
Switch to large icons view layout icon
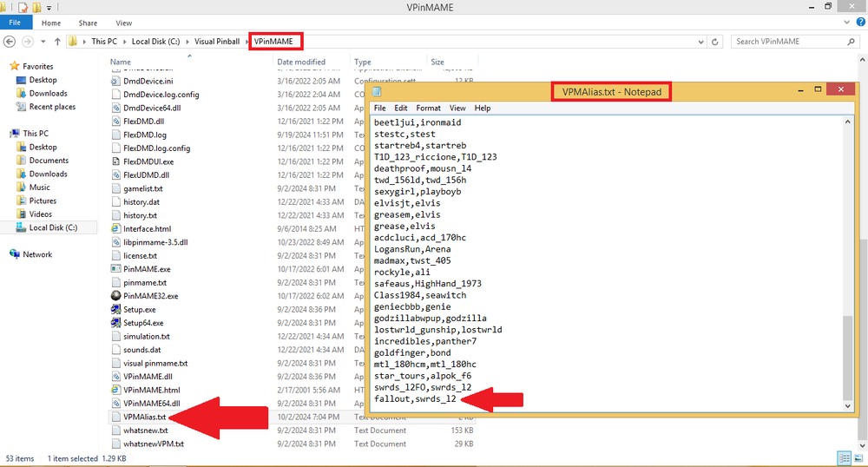tap(858, 458)
